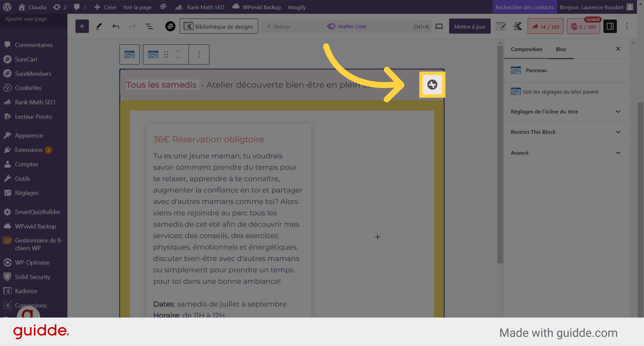Open Lecteur Presto in the sidebar
Image resolution: width=644 pixels, height=346 pixels.
34,117
